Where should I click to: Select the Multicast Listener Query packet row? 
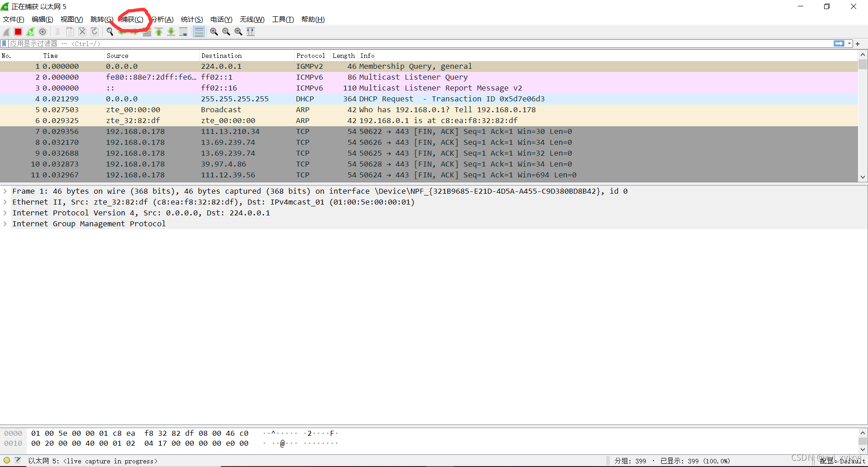429,77
